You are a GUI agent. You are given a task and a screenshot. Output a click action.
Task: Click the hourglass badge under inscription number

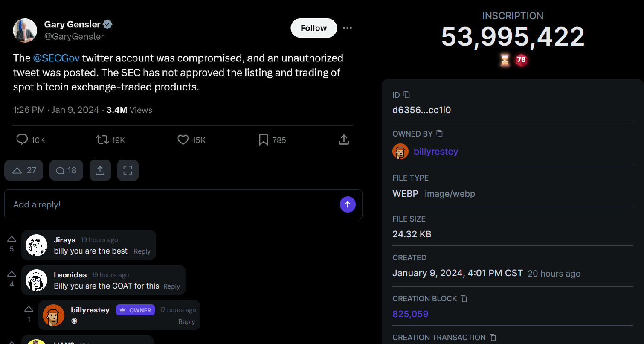click(505, 60)
